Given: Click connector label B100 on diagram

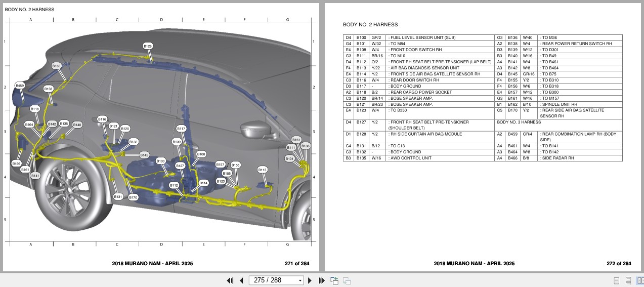Looking at the screenshot, I should click(160, 161).
